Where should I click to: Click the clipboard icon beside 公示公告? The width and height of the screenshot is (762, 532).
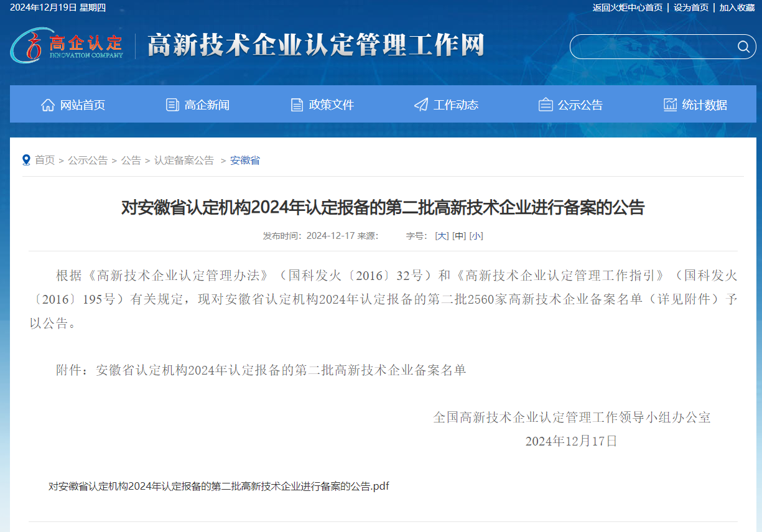(546, 105)
